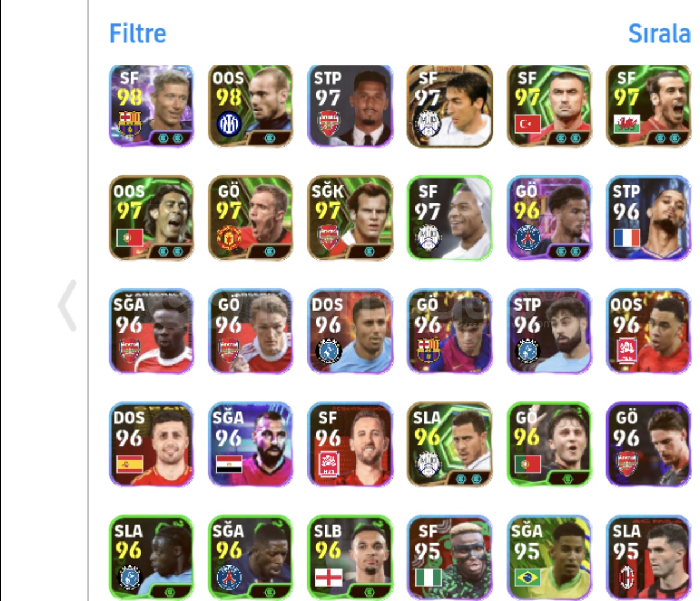The height and width of the screenshot is (601, 700).
Task: Select the SF 98 Barcelona player card
Action: coord(151,106)
